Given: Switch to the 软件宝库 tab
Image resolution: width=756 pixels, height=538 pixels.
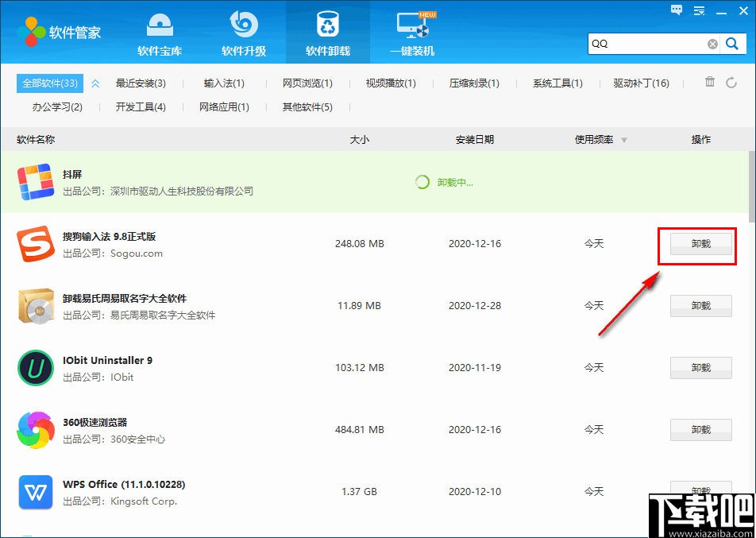Looking at the screenshot, I should pyautogui.click(x=160, y=32).
